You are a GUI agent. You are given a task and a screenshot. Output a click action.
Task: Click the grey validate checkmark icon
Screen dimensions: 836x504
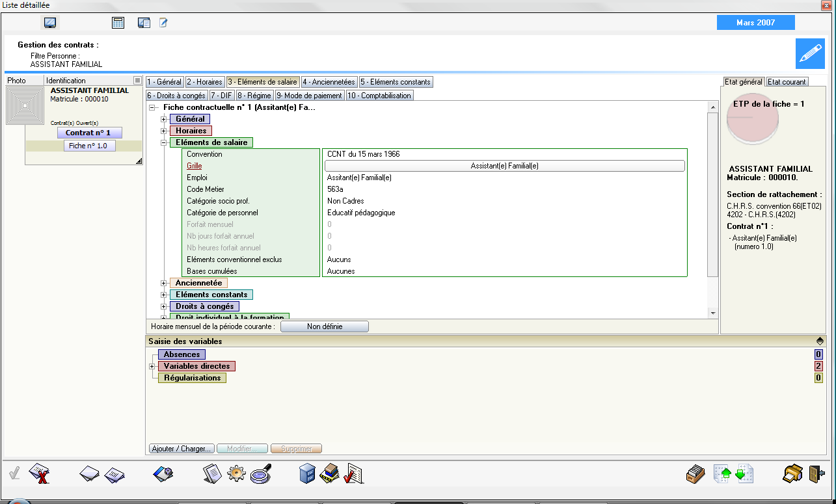click(14, 473)
